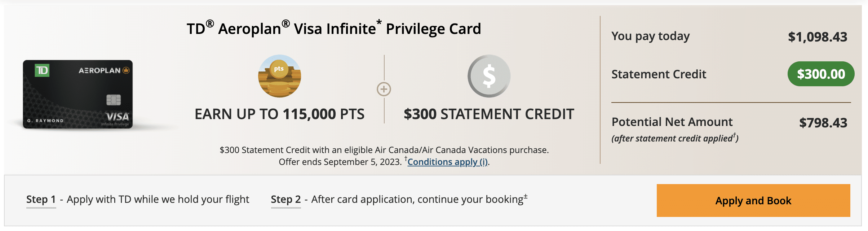Click the Step 2 label
This screenshot has height=231, width=868.
click(286, 199)
